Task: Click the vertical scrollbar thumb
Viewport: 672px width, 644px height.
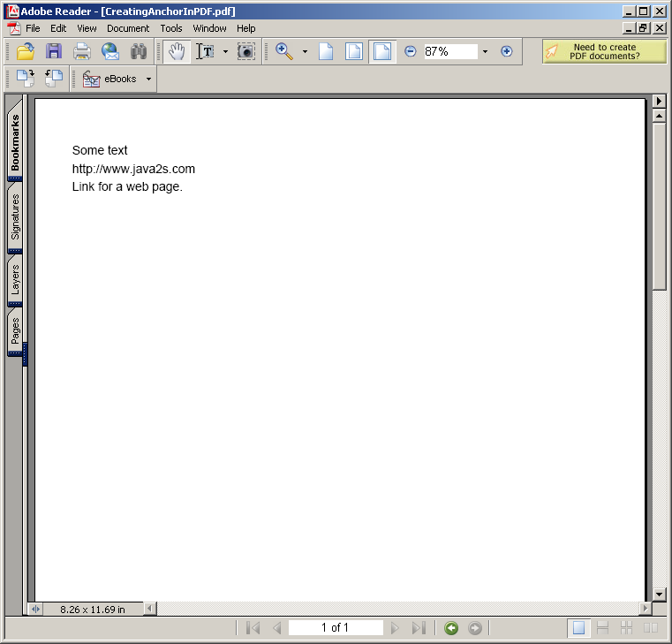Action: (x=659, y=207)
